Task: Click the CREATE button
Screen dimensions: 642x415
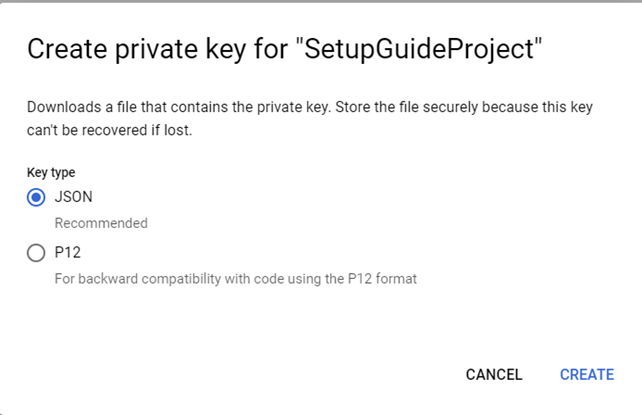Action: pyautogui.click(x=586, y=374)
